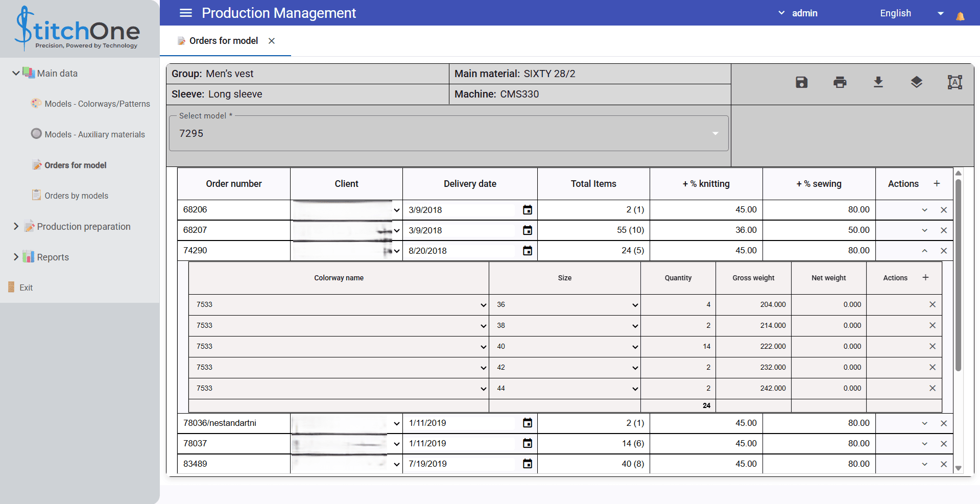
Task: Add a colorway row with the plus icon
Action: (925, 277)
